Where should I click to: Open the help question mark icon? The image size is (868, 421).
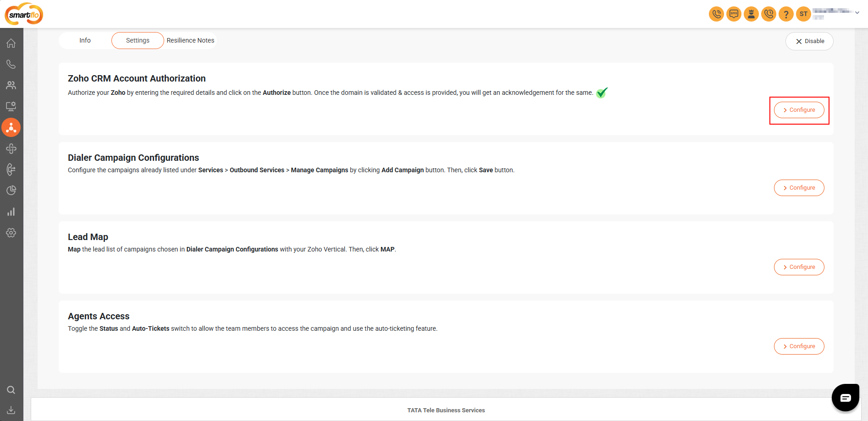click(786, 14)
